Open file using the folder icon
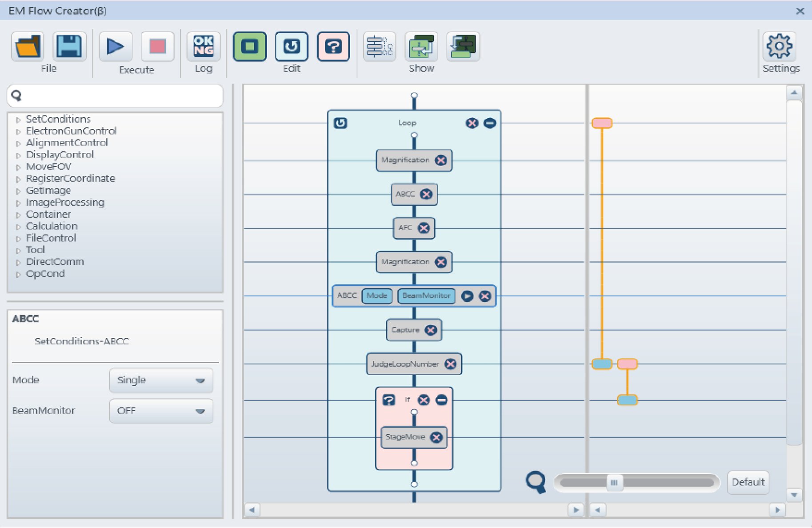The width and height of the screenshot is (812, 528). 28,46
